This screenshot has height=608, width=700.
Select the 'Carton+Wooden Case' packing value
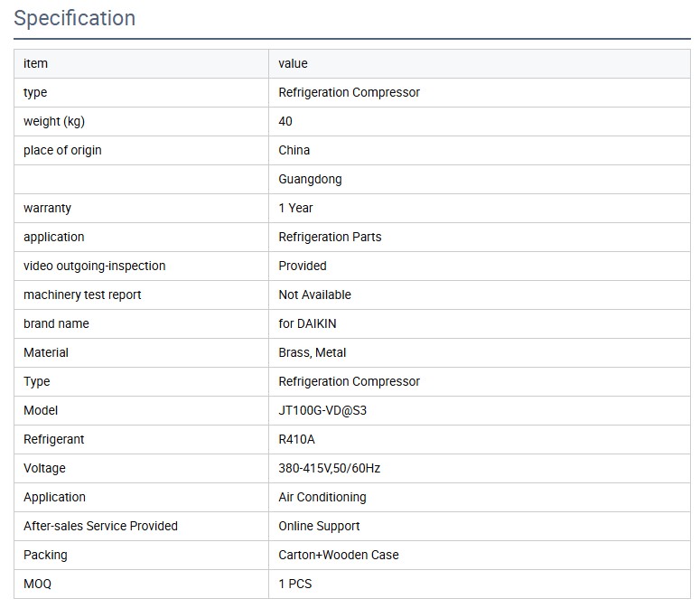pyautogui.click(x=338, y=555)
